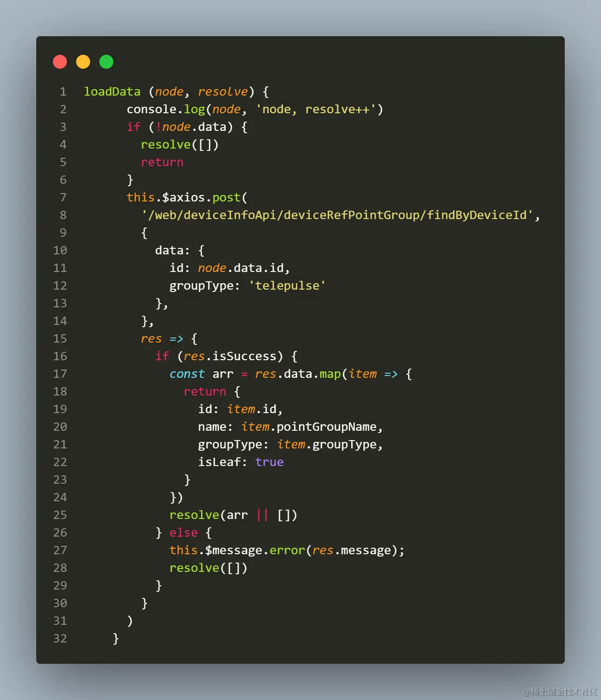Click line number 1 in the gutter
This screenshot has width=601, height=700.
(63, 91)
